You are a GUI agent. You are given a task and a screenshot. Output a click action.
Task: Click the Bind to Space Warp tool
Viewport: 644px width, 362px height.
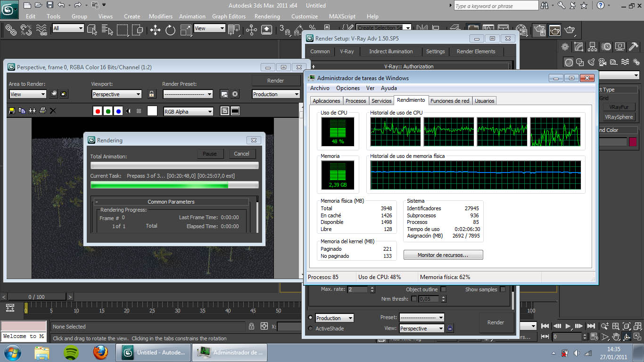click(x=42, y=30)
